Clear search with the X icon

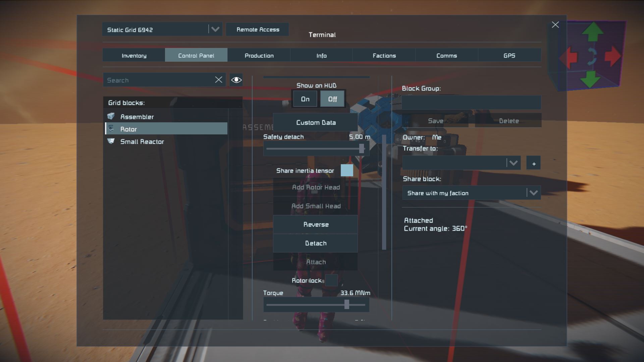pos(218,80)
